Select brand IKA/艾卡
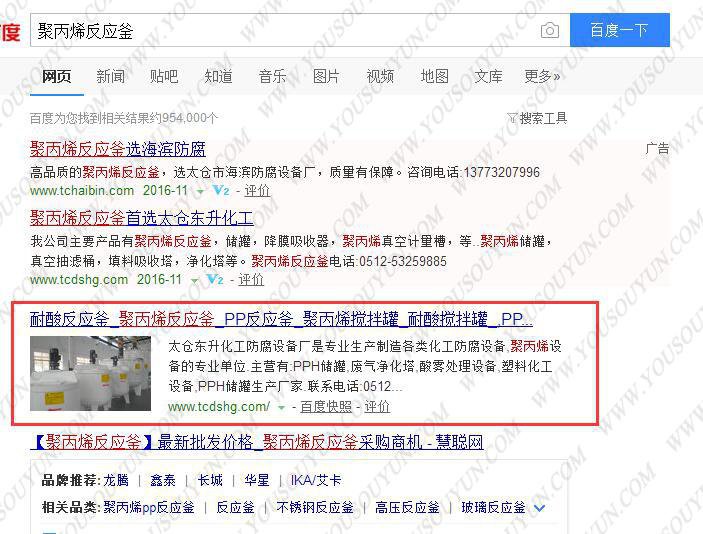Viewport: 703px width, 534px height. pyautogui.click(x=316, y=481)
